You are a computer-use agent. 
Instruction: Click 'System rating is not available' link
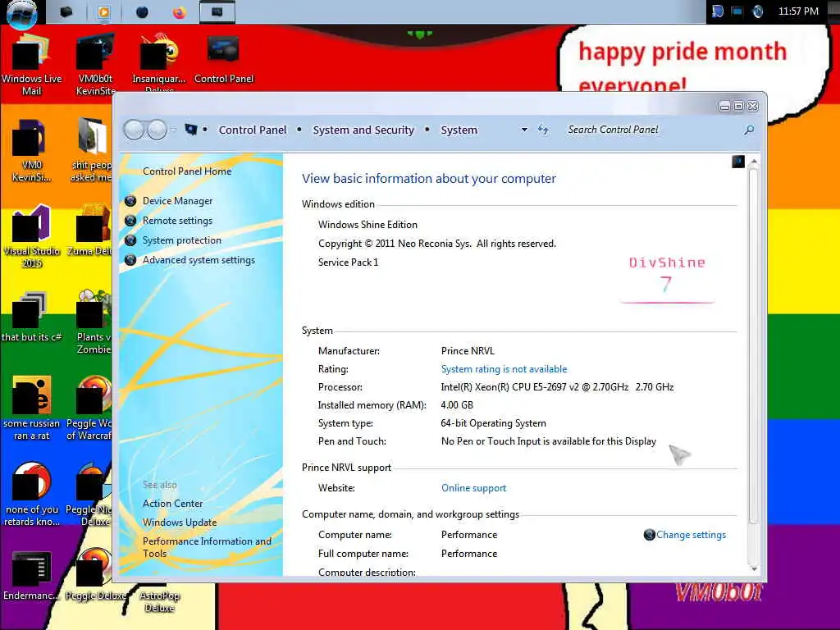tap(504, 369)
